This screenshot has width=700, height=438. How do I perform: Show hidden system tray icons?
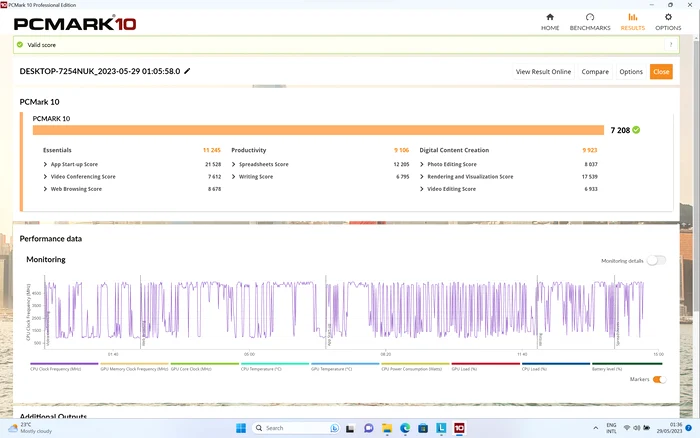[596, 428]
